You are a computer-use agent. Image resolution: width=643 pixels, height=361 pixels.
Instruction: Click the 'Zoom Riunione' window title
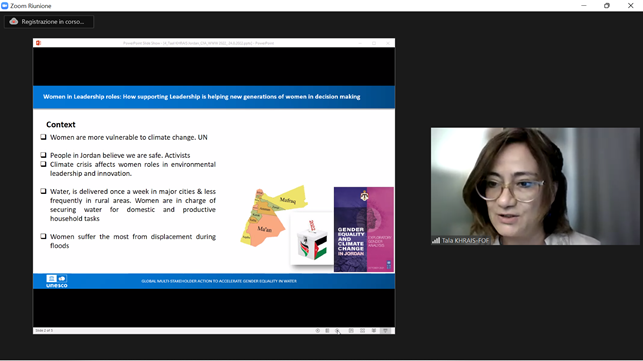(31, 6)
